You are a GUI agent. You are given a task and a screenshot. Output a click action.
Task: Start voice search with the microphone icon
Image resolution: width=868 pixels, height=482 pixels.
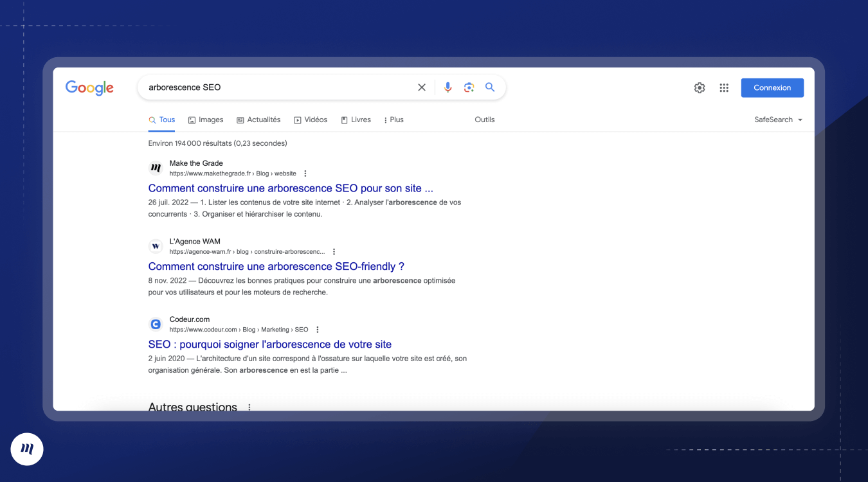tap(448, 87)
